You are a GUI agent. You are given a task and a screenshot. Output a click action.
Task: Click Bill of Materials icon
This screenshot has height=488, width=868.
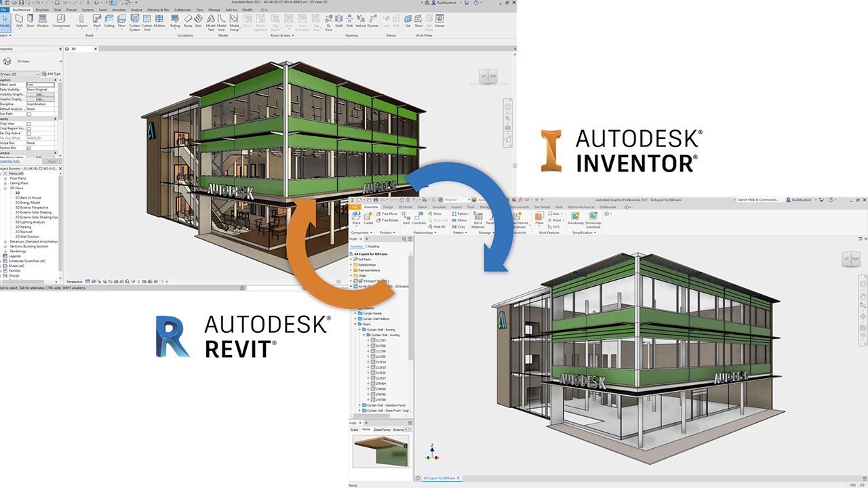pyautogui.click(x=478, y=216)
